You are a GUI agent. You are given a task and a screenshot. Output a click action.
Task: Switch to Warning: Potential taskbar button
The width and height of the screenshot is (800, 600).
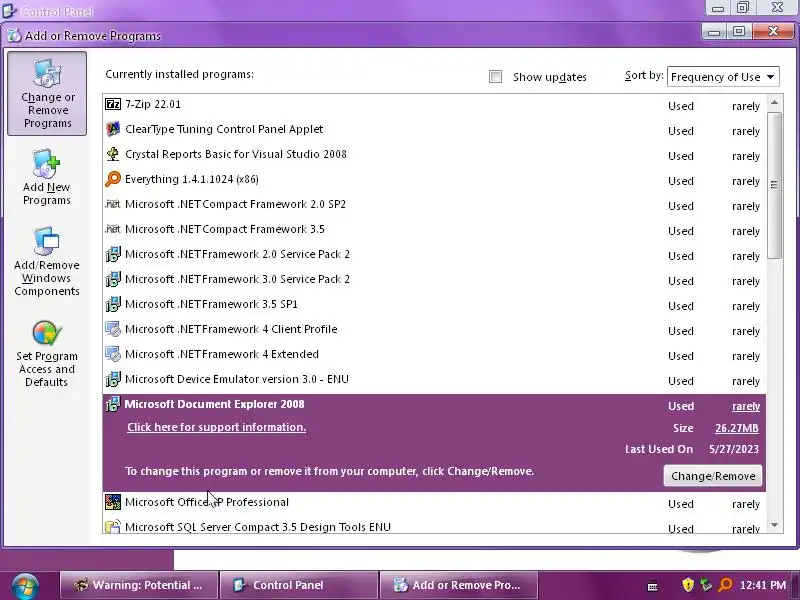139,585
